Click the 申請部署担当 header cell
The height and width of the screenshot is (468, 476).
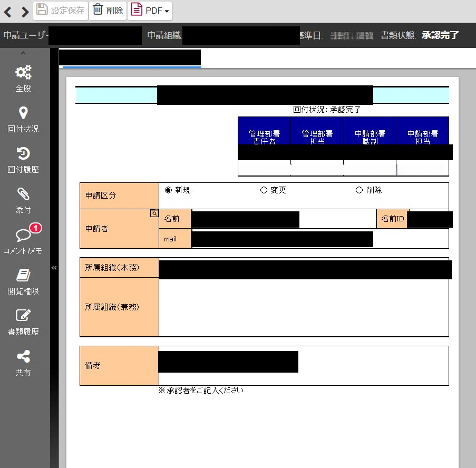coord(423,131)
